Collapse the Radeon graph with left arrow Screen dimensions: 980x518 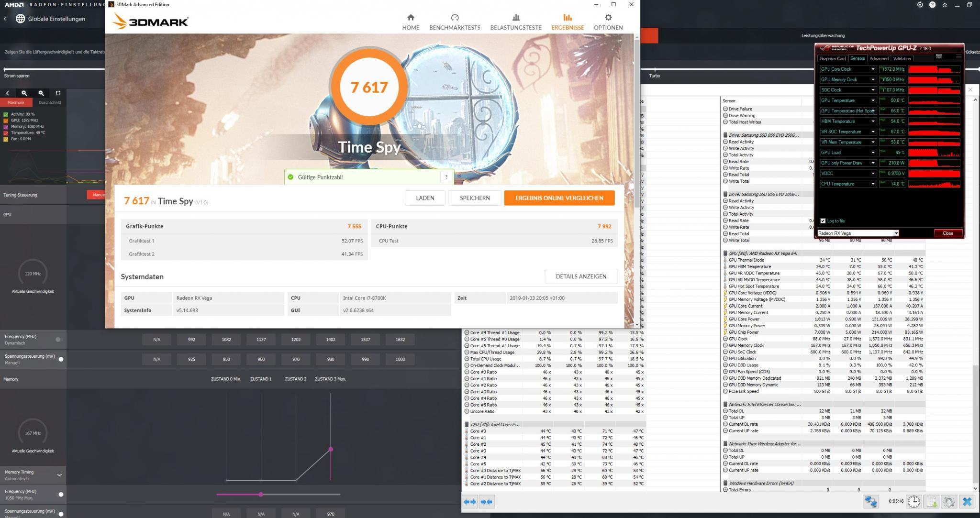pyautogui.click(x=7, y=93)
